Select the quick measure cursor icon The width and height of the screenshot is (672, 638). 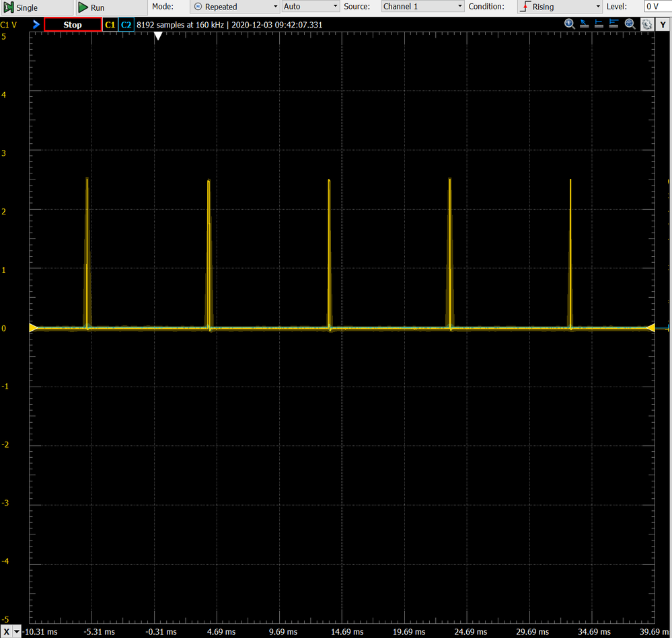click(x=584, y=24)
